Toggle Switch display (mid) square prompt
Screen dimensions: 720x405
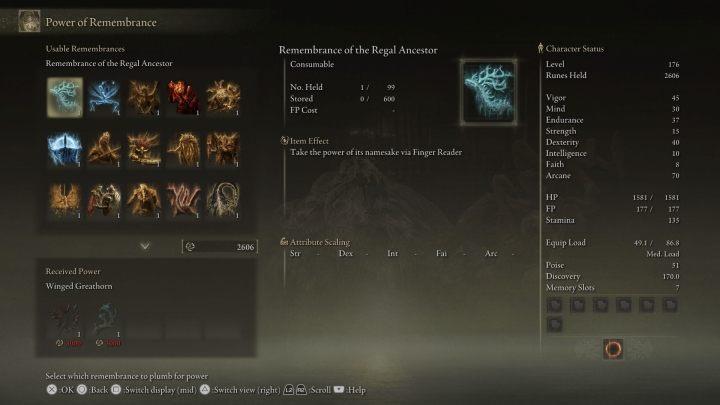tap(116, 389)
